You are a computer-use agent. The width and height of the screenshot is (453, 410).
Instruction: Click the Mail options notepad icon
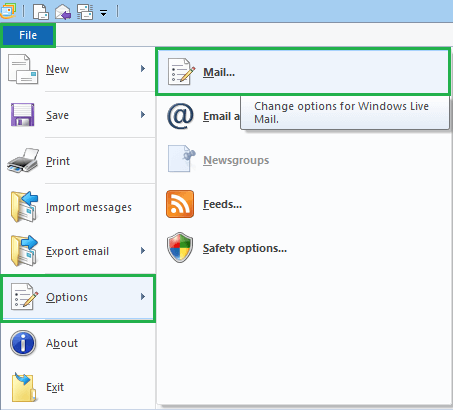[181, 72]
